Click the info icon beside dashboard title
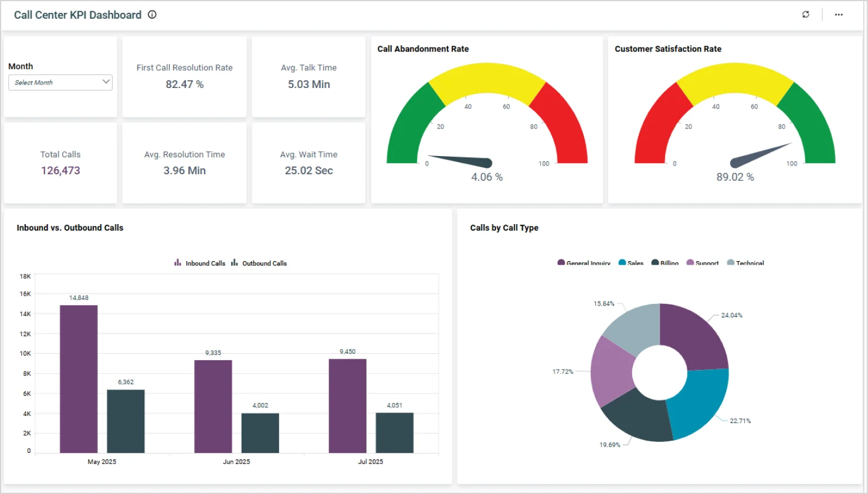Image resolution: width=868 pixels, height=494 pixels. coord(152,15)
